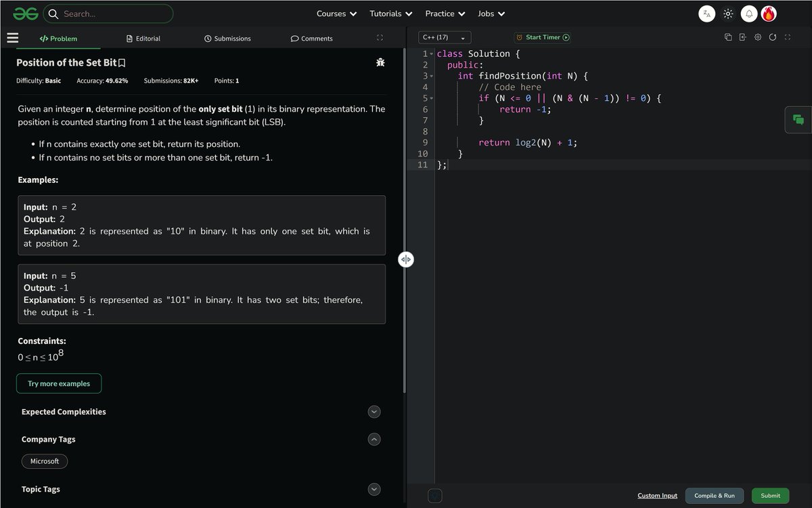Click the 'Input: n = 5' example line
The image size is (812, 508).
pos(50,276)
